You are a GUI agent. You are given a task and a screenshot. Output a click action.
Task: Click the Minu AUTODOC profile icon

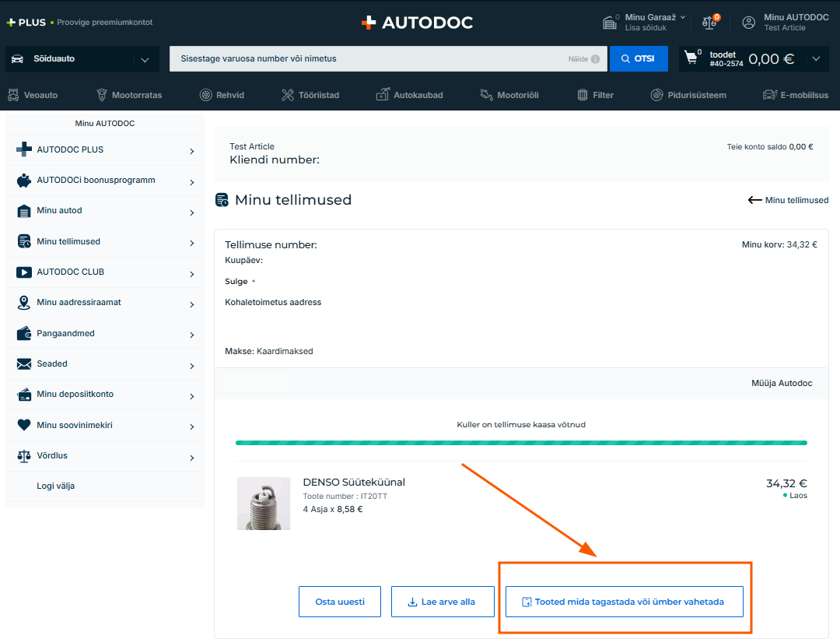pos(749,23)
